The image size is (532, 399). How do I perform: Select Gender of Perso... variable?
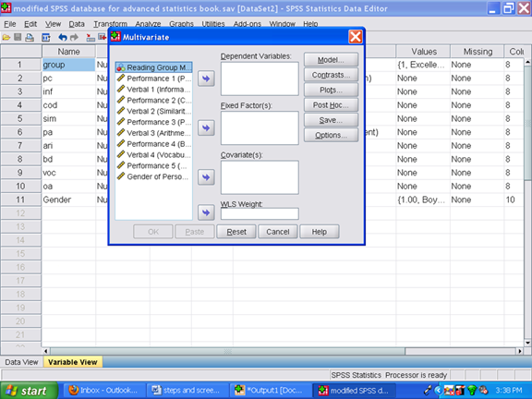pyautogui.click(x=154, y=176)
